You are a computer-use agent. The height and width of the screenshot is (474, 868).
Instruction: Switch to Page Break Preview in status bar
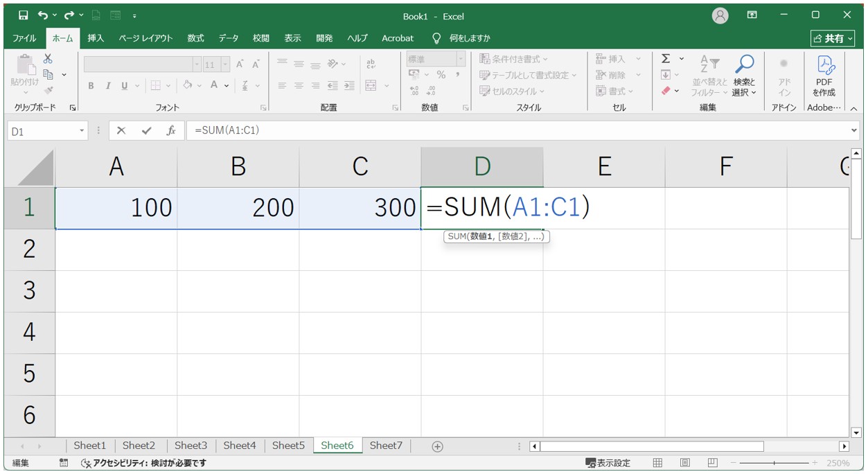click(712, 463)
